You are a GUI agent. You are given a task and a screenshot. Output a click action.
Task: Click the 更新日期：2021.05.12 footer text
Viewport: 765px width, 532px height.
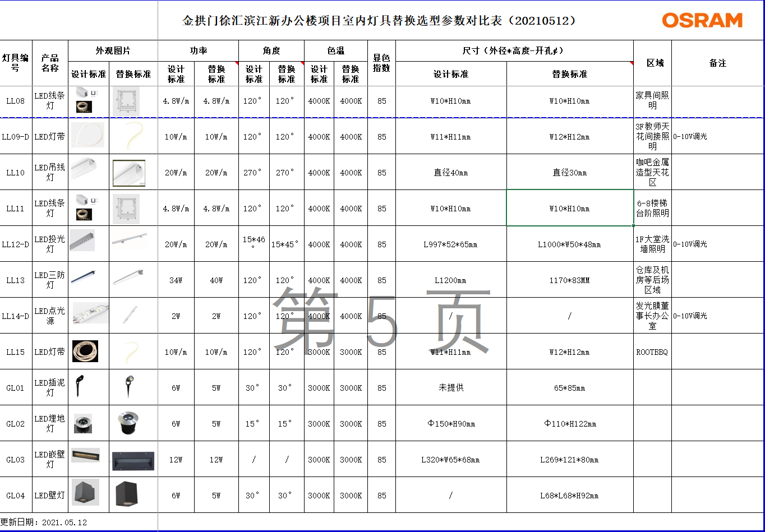point(44,522)
